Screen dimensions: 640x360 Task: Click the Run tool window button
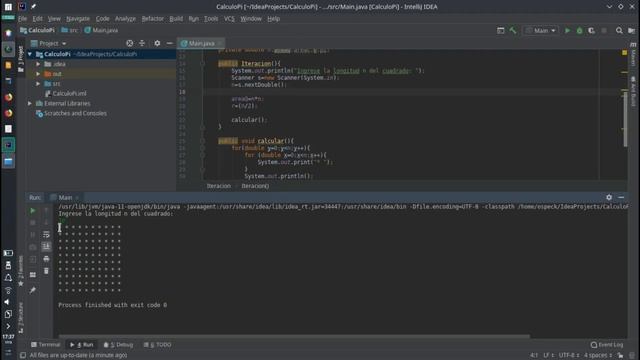click(x=82, y=344)
